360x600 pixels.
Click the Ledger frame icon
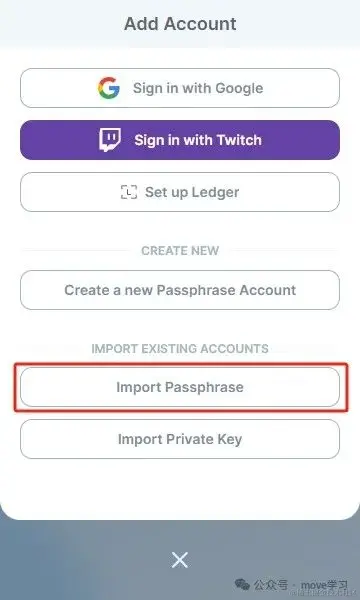pos(129,192)
